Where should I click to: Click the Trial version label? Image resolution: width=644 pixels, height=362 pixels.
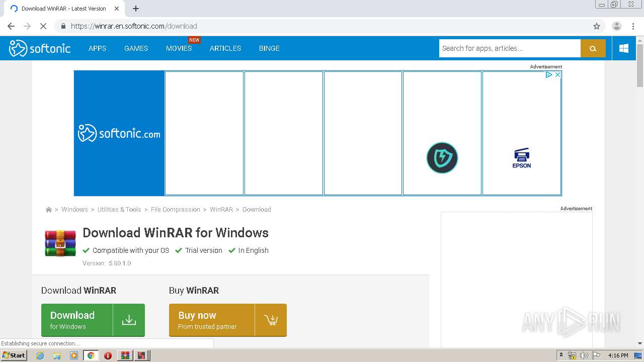pyautogui.click(x=204, y=250)
